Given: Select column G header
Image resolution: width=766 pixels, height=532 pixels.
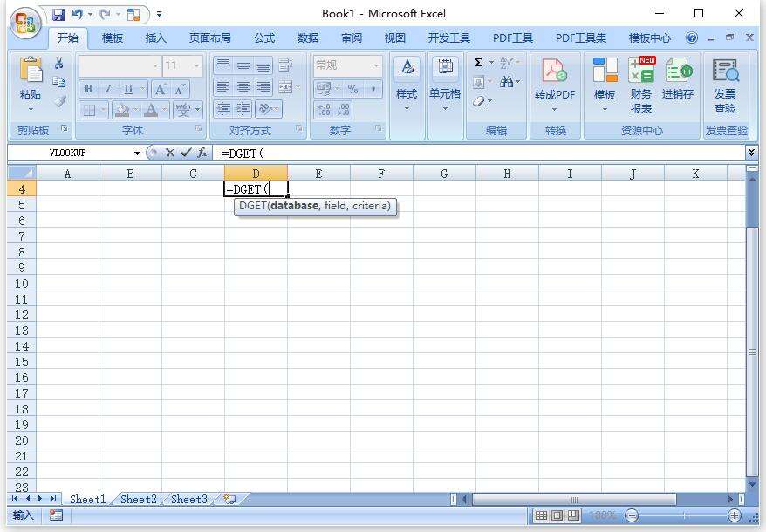Looking at the screenshot, I should coord(444,173).
